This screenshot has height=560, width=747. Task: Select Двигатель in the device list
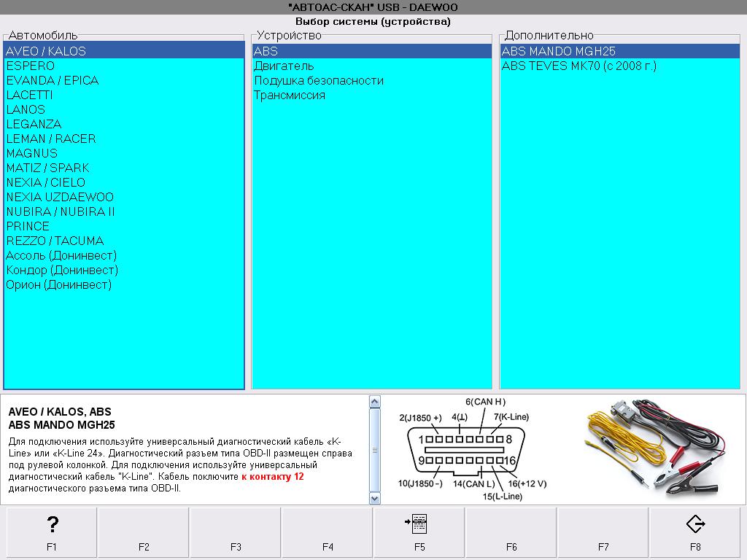coord(371,66)
